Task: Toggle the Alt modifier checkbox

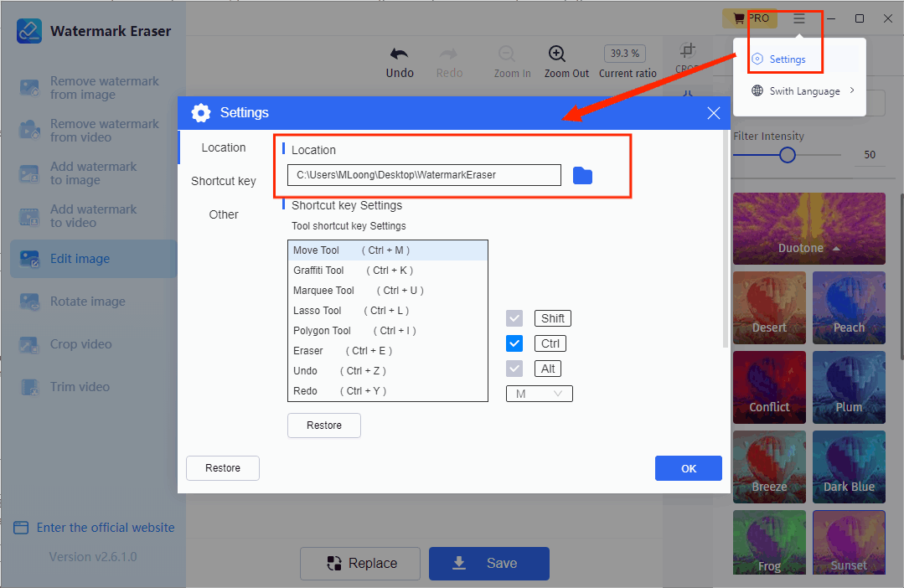Action: [x=514, y=369]
